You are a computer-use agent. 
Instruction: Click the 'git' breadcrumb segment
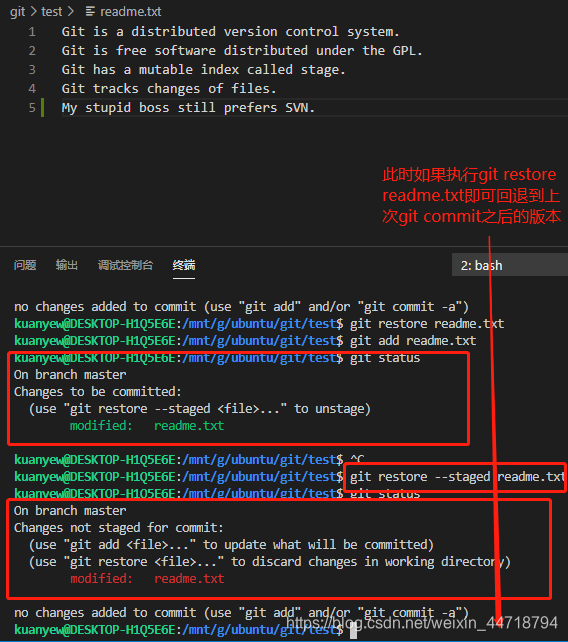tap(18, 11)
